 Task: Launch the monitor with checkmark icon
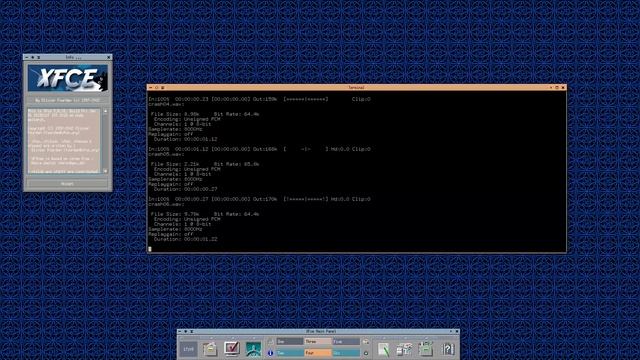(x=231, y=349)
